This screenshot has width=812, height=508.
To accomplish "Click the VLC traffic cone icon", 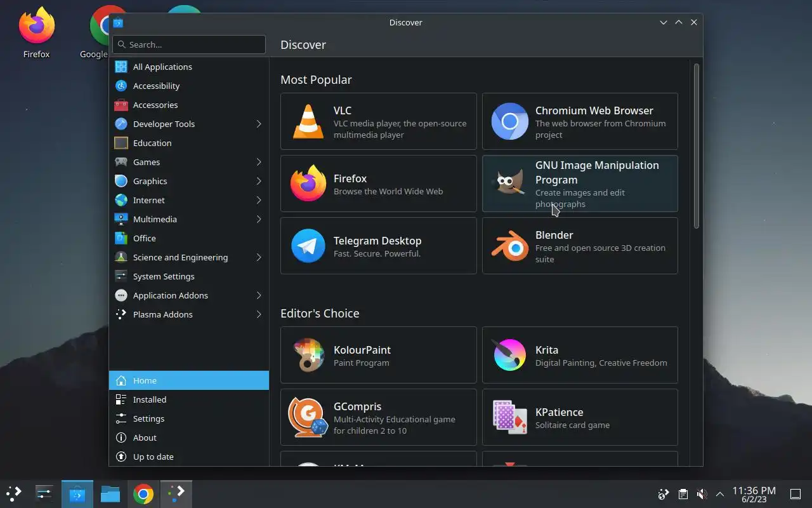I will 308,121.
